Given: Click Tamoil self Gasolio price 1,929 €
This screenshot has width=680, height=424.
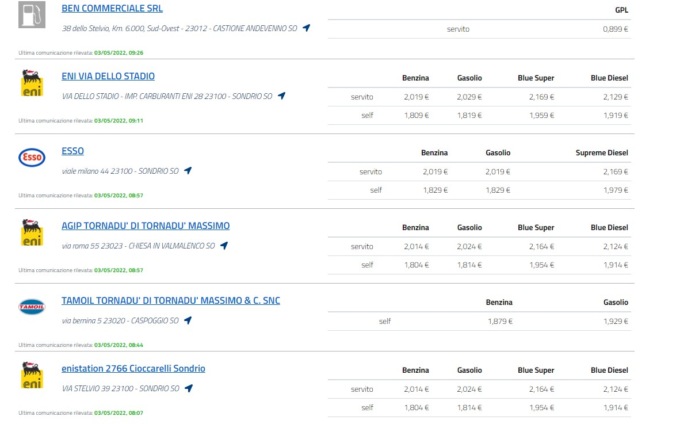Looking at the screenshot, I should 615,321.
